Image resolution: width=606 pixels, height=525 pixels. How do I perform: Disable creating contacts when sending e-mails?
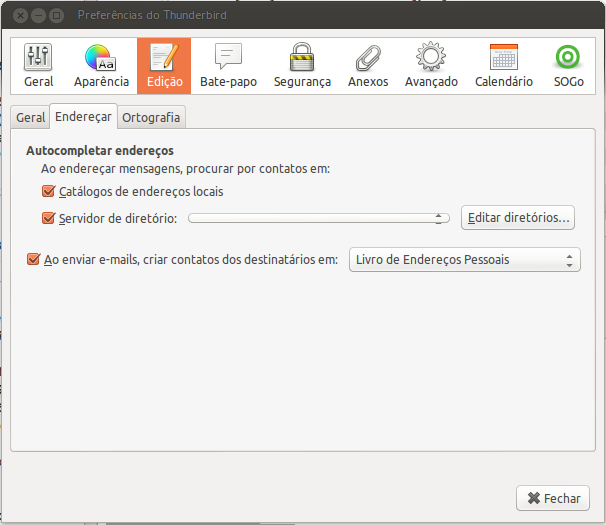[x=33, y=260]
